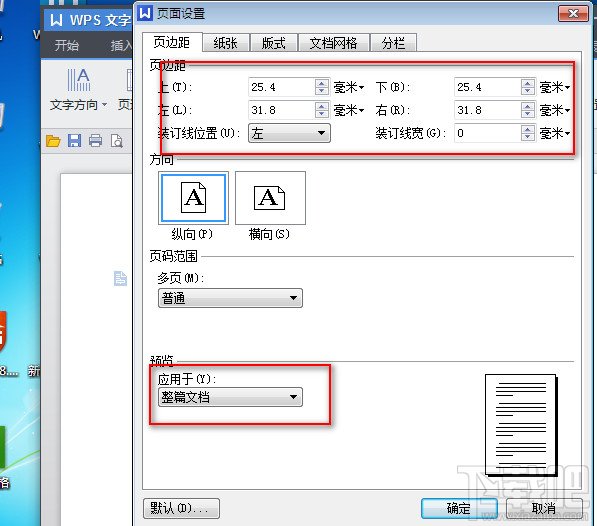Switch to the 文档网格 tab

[x=334, y=43]
